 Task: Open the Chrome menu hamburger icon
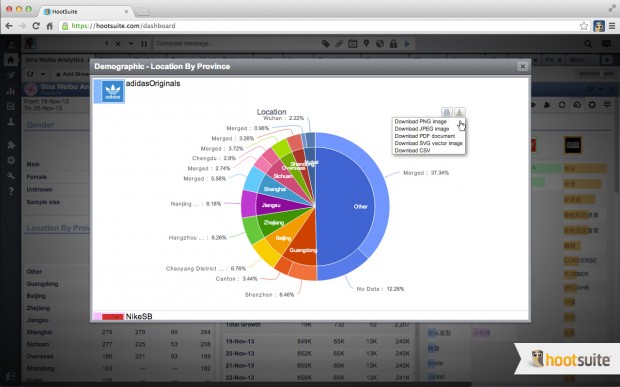pyautogui.click(x=612, y=26)
